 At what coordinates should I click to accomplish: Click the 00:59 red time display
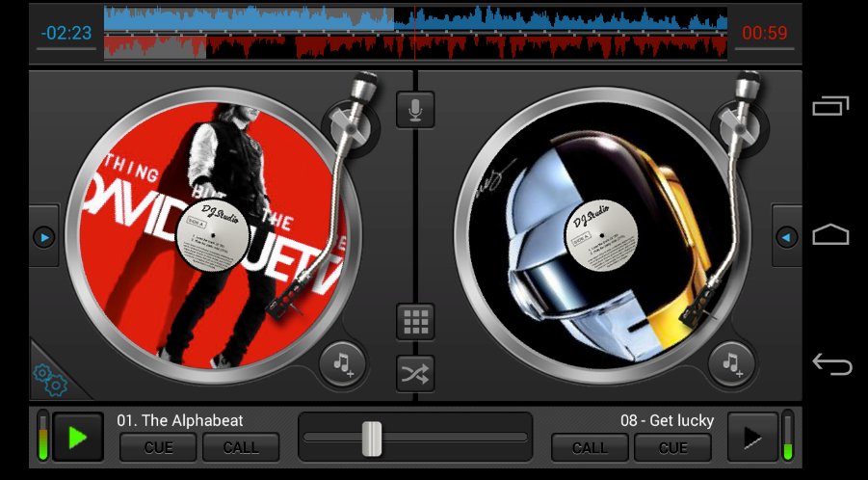[765, 33]
